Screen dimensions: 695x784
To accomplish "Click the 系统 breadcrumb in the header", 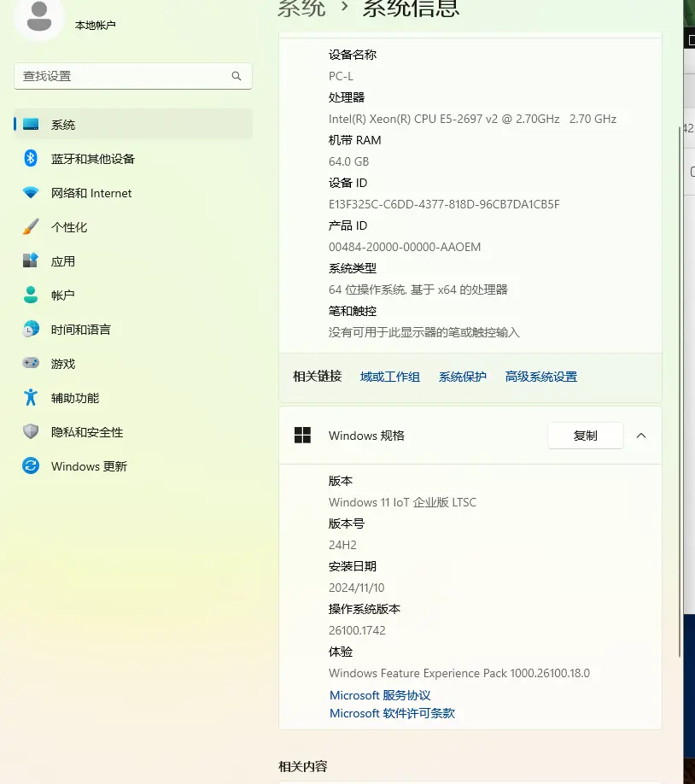I will pos(301,9).
